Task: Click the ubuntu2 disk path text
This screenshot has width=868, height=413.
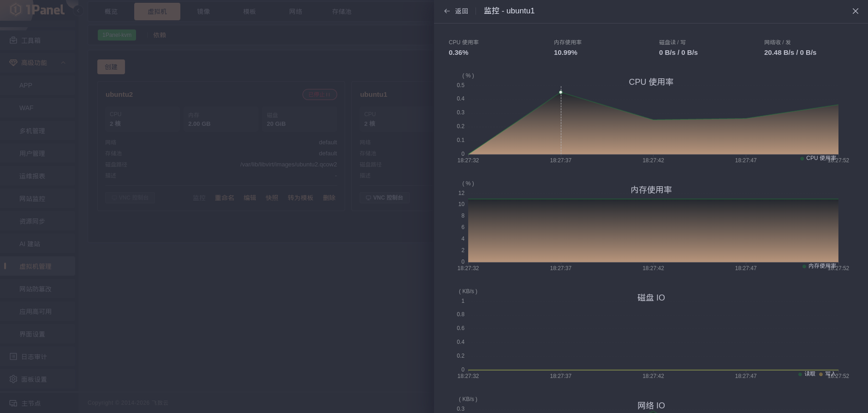Action: 289,165
